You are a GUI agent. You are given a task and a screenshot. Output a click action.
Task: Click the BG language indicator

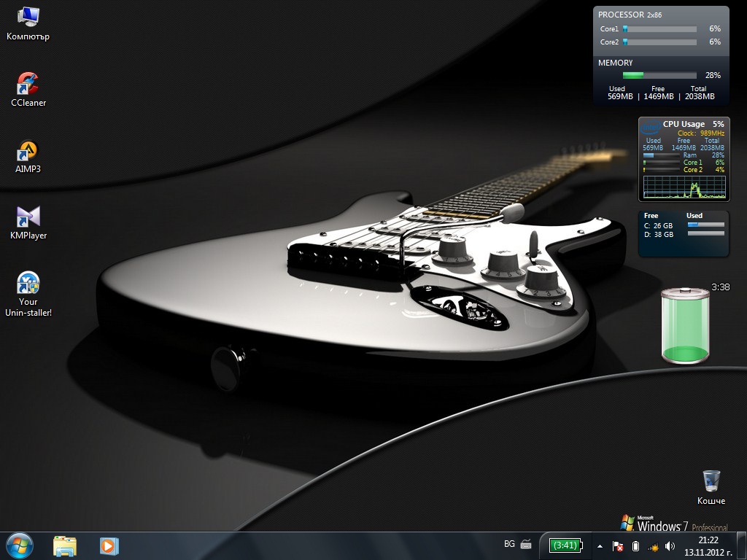[x=509, y=544]
